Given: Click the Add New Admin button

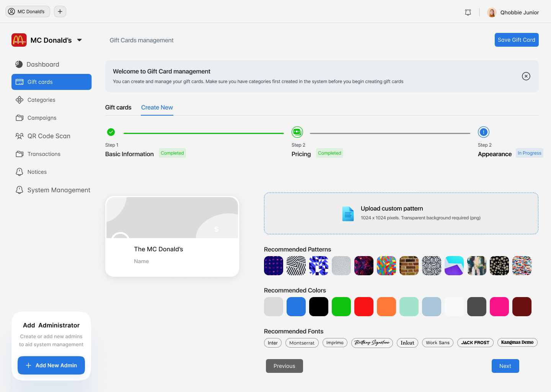Looking at the screenshot, I should pyautogui.click(x=51, y=365).
